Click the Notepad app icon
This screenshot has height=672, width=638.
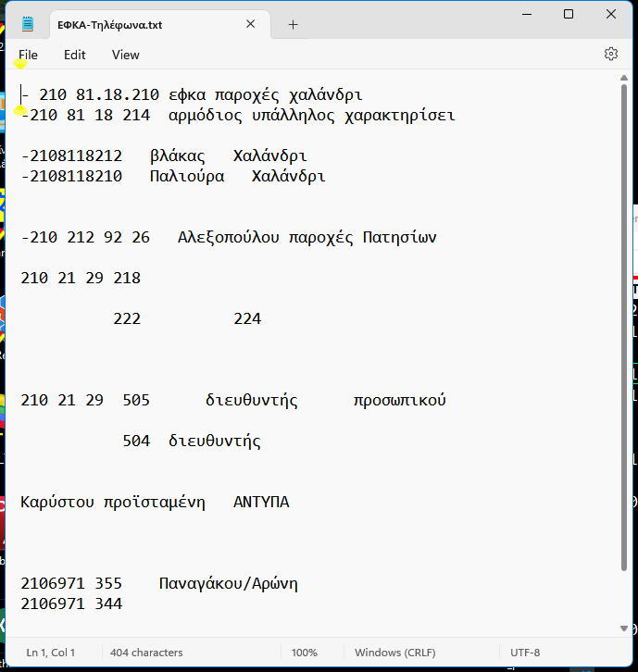28,24
